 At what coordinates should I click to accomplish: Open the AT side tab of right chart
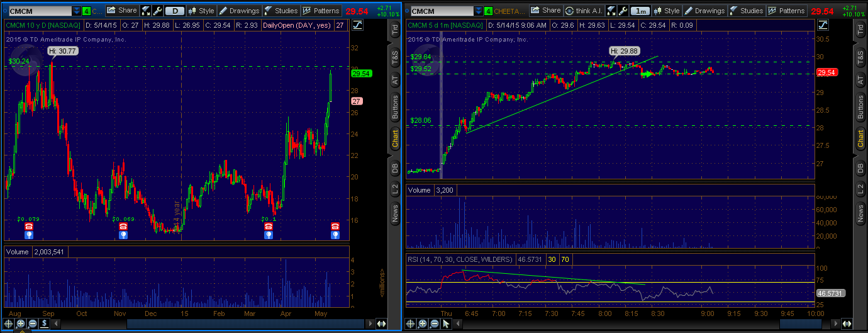pos(860,80)
